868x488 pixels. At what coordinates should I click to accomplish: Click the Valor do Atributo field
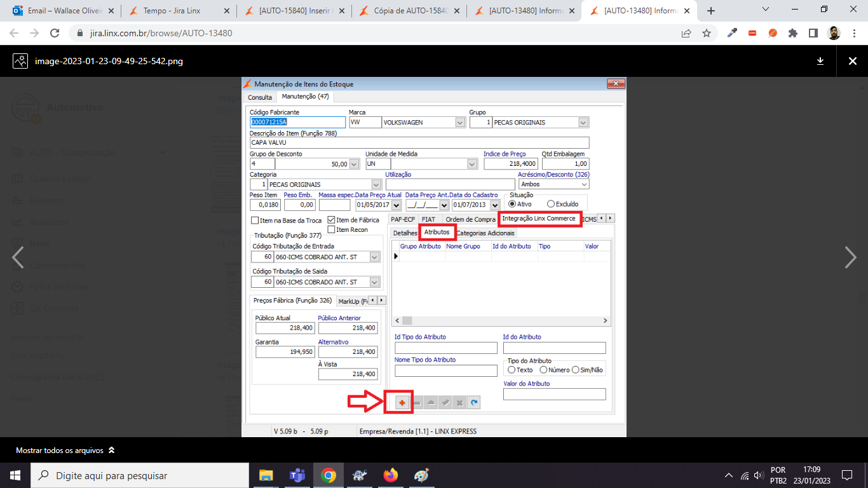click(555, 395)
